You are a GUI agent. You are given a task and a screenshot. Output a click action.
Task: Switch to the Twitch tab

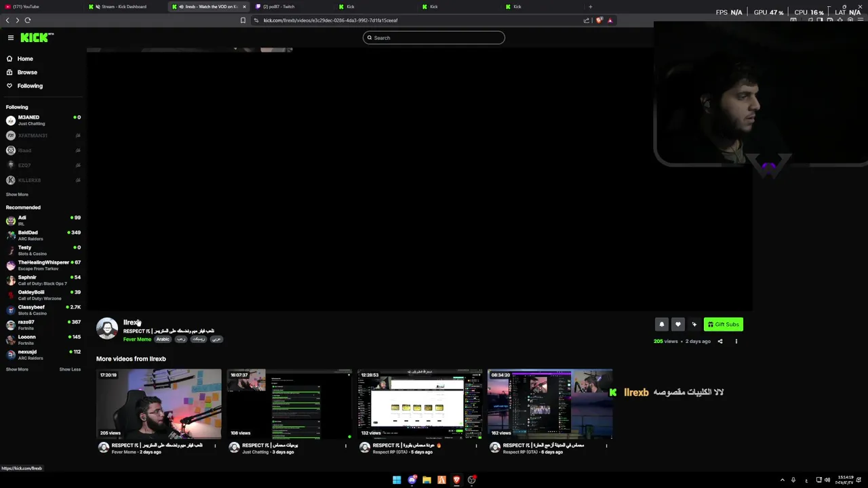tap(292, 7)
